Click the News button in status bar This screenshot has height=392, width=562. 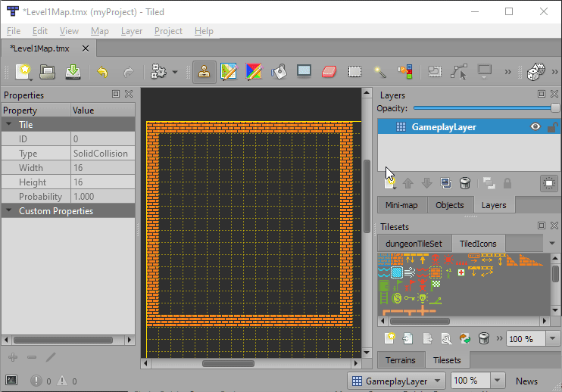(526, 381)
